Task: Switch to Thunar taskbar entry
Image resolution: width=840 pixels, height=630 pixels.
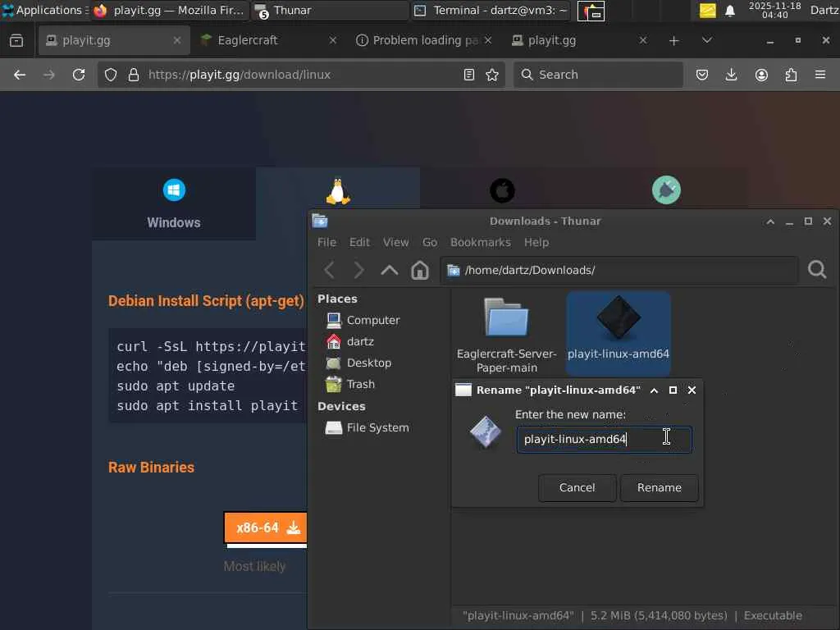Action: [330, 11]
